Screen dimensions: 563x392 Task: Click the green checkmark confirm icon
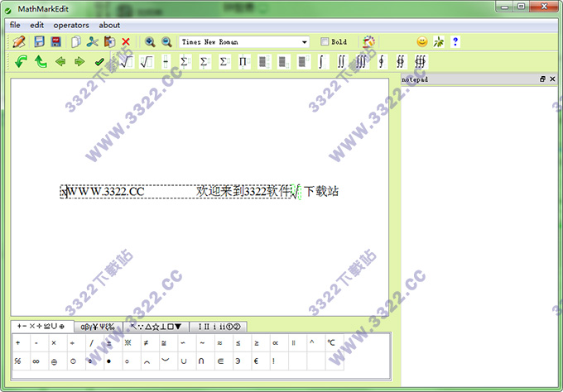(99, 62)
